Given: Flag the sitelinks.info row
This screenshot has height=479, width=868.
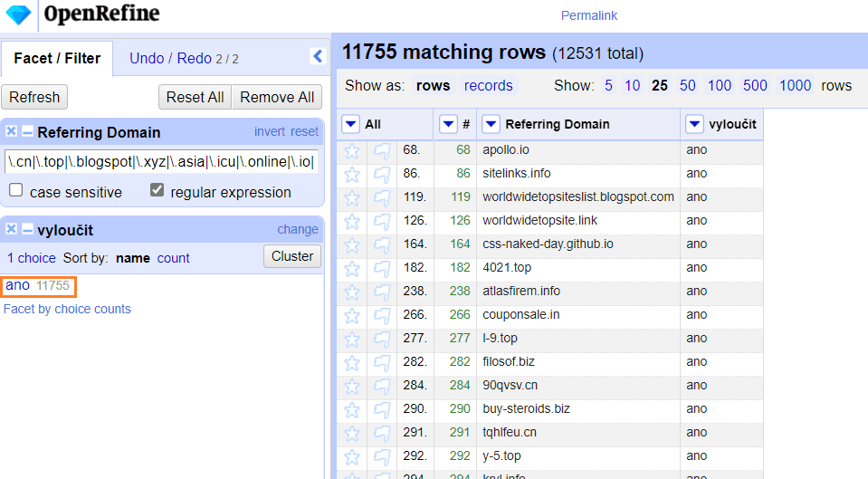Looking at the screenshot, I should (382, 174).
